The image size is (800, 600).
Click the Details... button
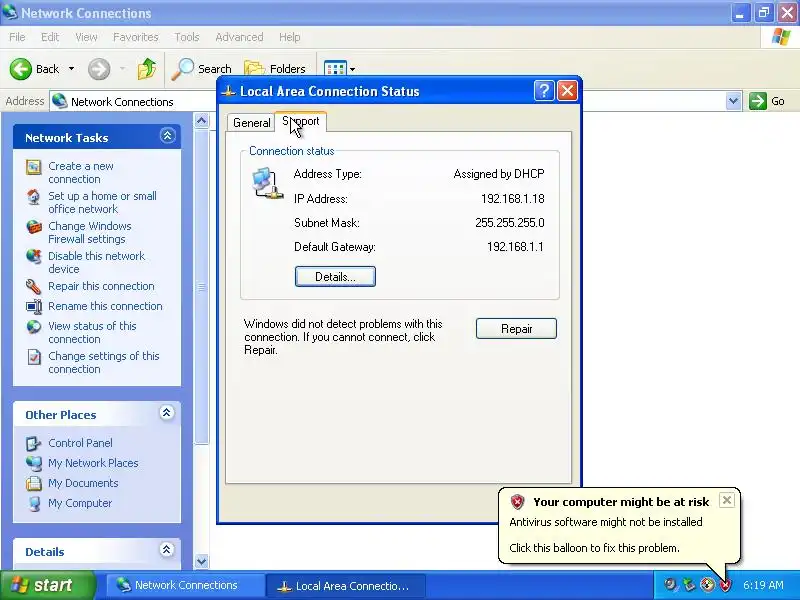point(335,277)
